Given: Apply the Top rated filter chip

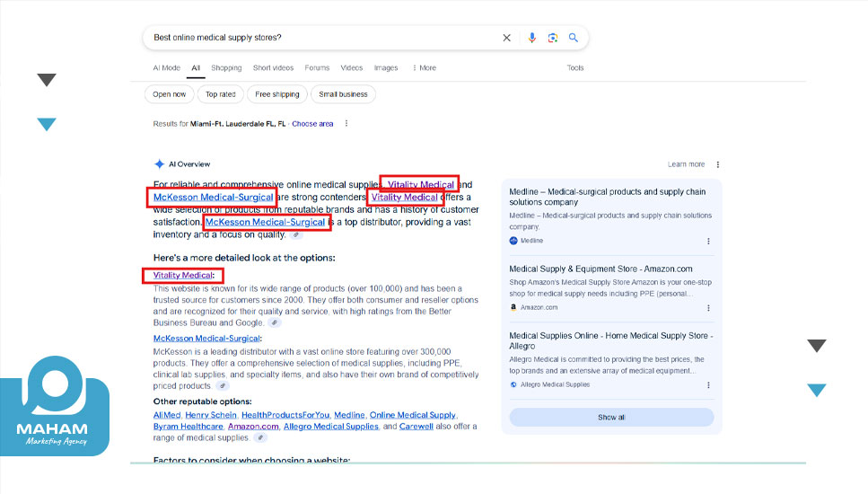Looking at the screenshot, I should (x=220, y=94).
